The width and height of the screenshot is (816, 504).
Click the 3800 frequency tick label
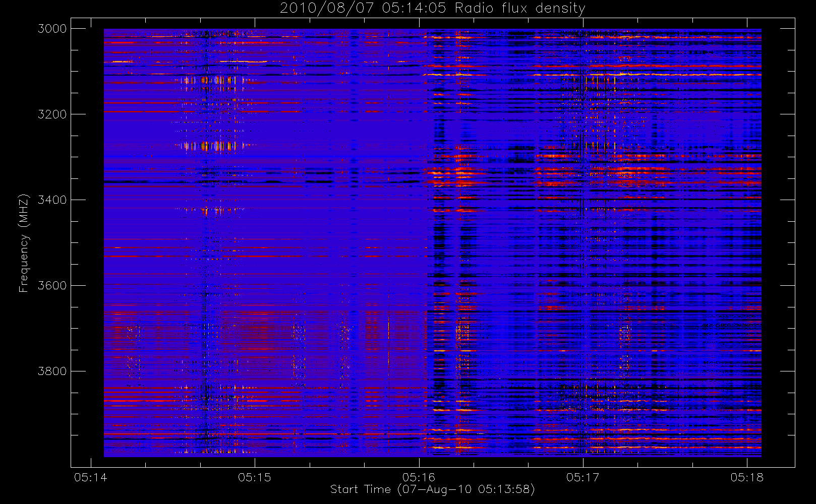click(x=52, y=371)
